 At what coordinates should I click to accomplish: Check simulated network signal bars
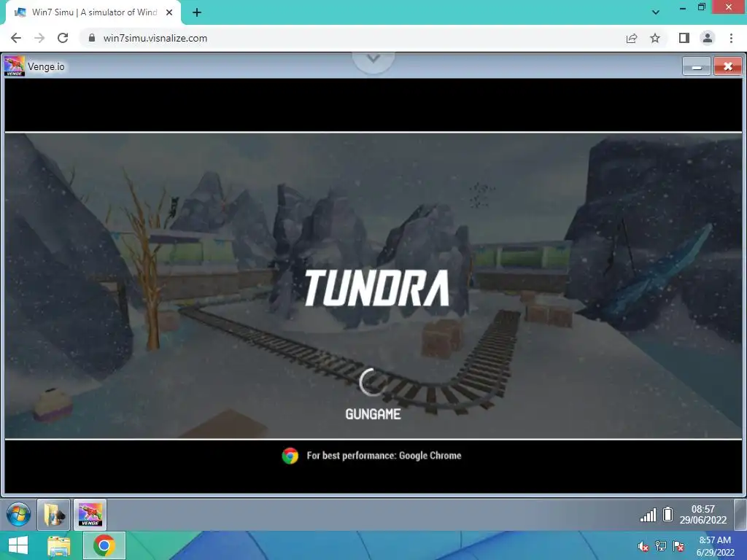[649, 515]
